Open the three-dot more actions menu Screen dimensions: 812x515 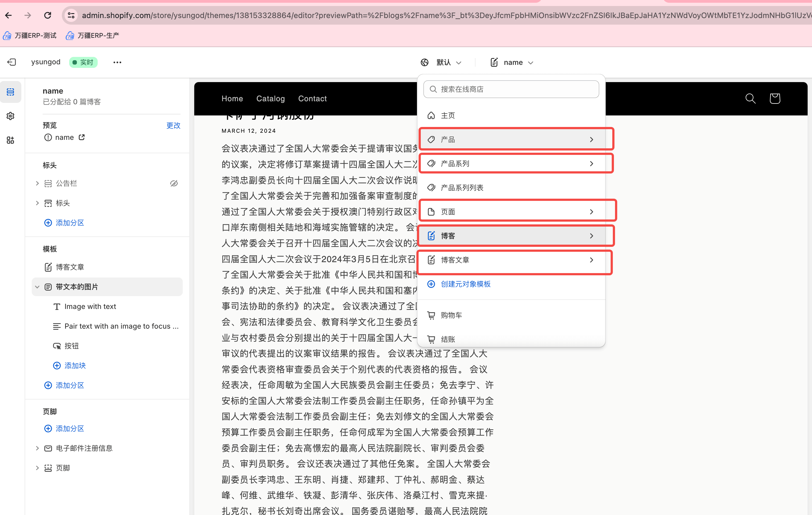coord(117,62)
